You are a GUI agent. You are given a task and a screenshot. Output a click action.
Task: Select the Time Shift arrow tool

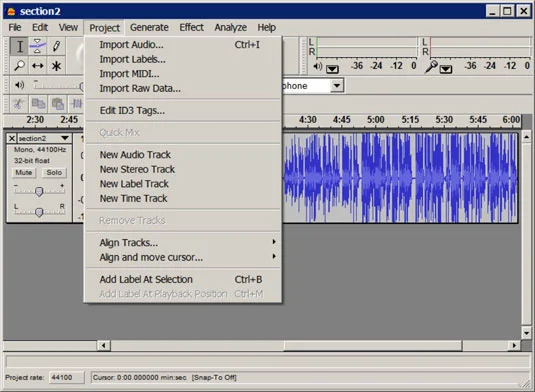[38, 65]
